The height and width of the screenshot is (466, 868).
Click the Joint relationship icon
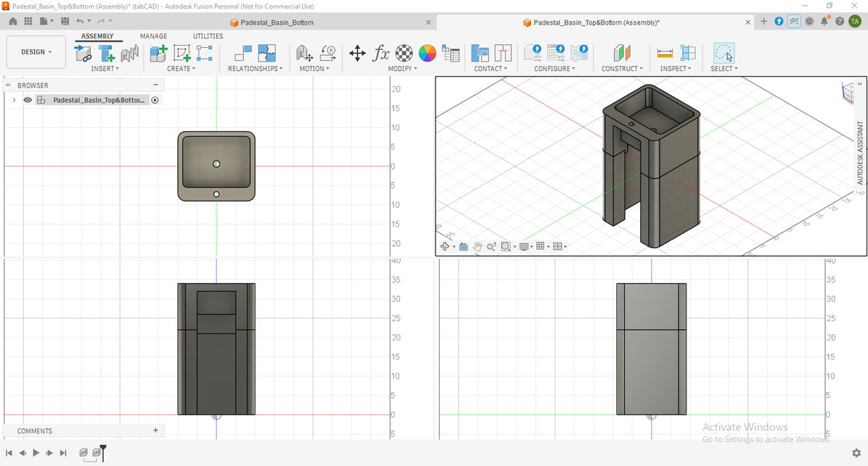(243, 53)
